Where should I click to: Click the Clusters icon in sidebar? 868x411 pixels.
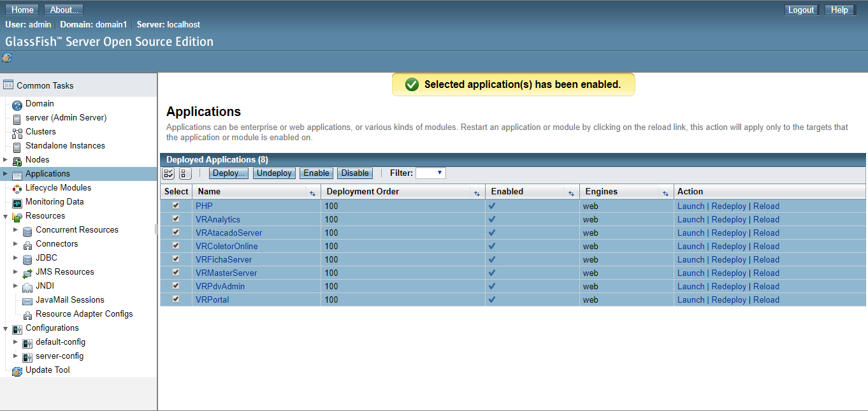[x=17, y=133]
